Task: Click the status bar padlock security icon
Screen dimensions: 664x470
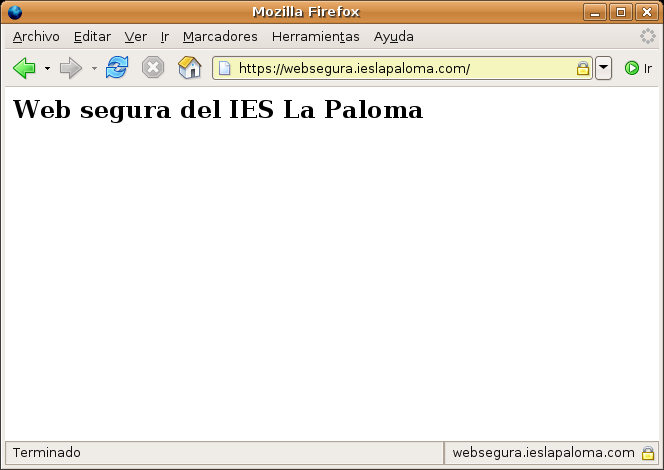Action: 647,453
